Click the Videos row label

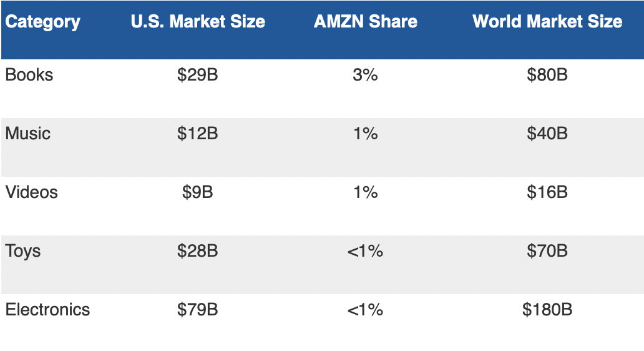tap(32, 192)
